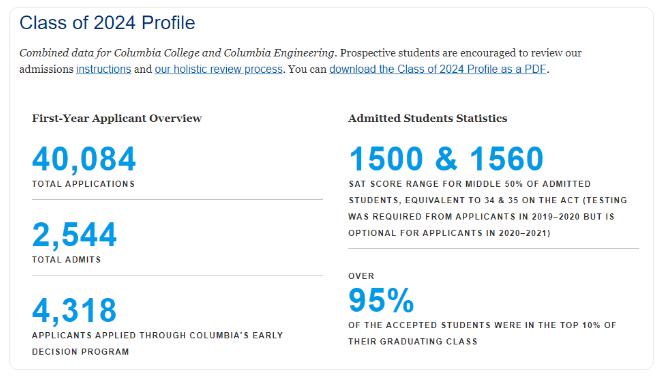
Task: Open the holistic review process link
Action: click(218, 69)
